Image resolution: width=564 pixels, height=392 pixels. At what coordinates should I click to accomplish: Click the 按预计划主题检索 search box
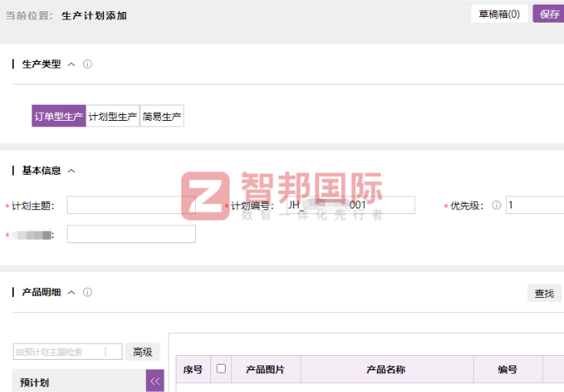(x=68, y=352)
